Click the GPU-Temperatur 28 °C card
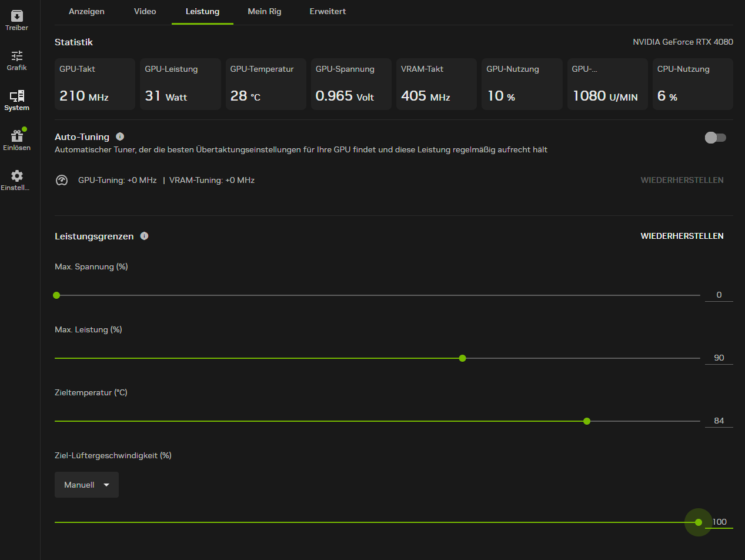This screenshot has width=745, height=560. (x=266, y=84)
